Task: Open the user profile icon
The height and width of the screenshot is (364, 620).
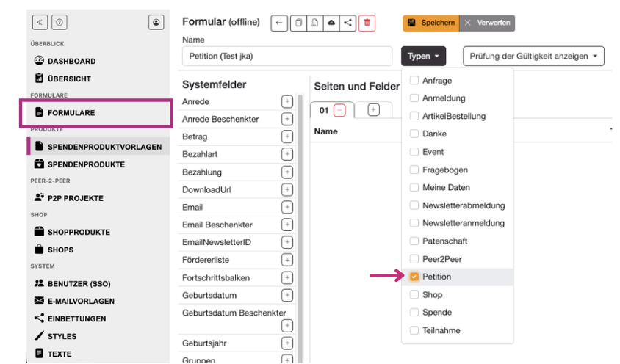Action: coord(156,22)
